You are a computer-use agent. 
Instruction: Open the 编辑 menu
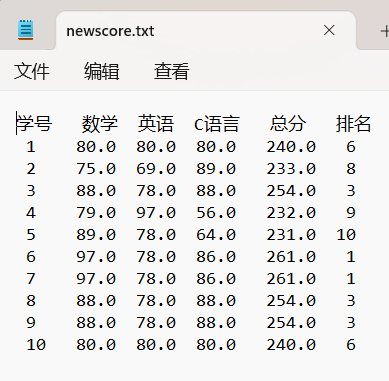102,71
